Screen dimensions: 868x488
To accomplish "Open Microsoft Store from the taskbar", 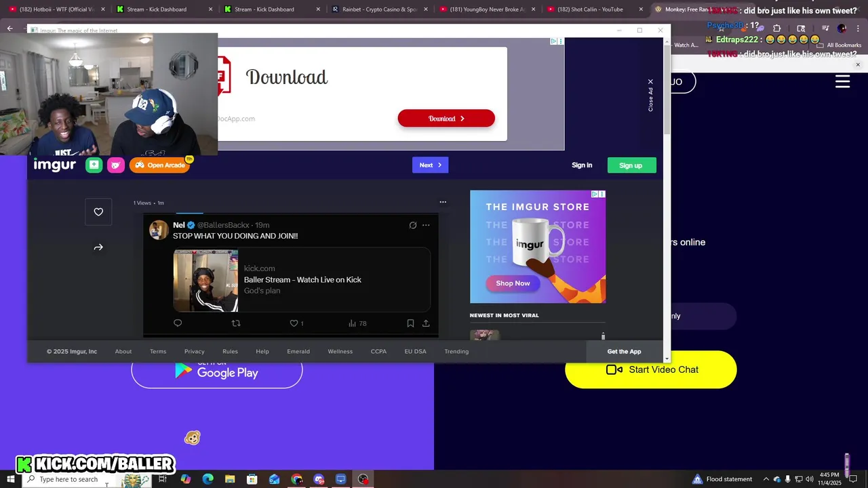I will [x=252, y=479].
